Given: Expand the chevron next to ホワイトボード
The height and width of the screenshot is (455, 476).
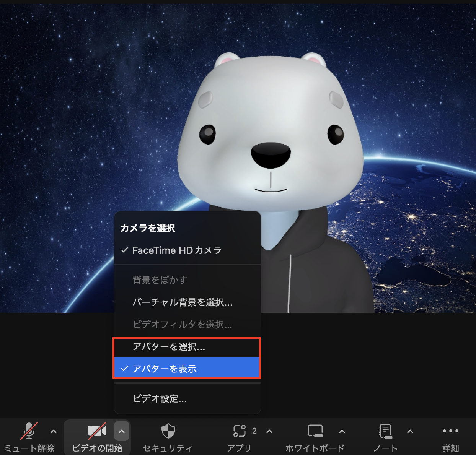Looking at the screenshot, I should (342, 431).
